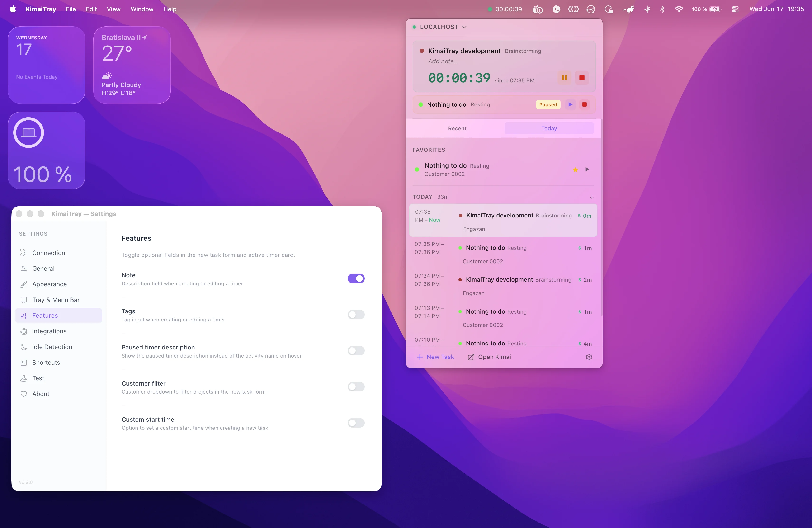Open the Help menu
This screenshot has height=528, width=812.
pos(170,9)
